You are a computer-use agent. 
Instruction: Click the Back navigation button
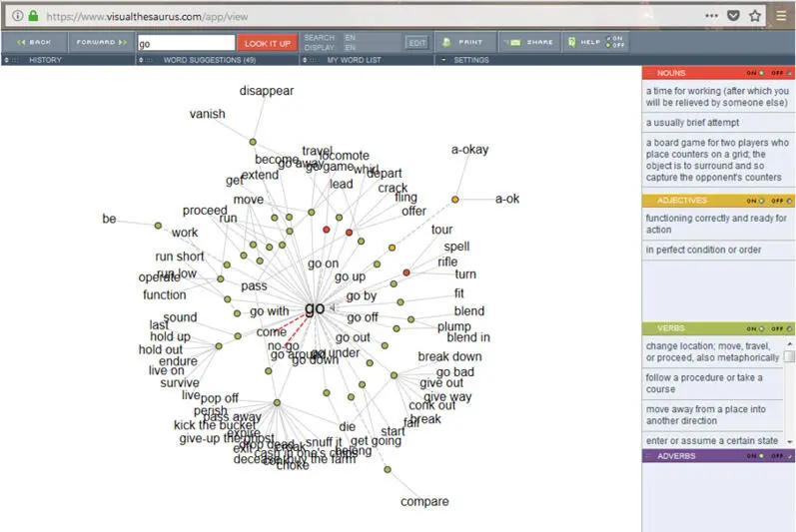(x=33, y=43)
